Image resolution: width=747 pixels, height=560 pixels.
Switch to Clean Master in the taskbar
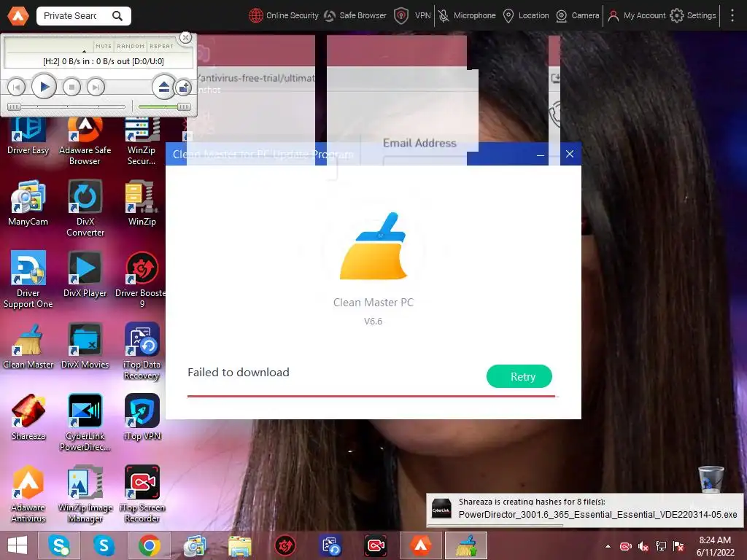pyautogui.click(x=466, y=545)
